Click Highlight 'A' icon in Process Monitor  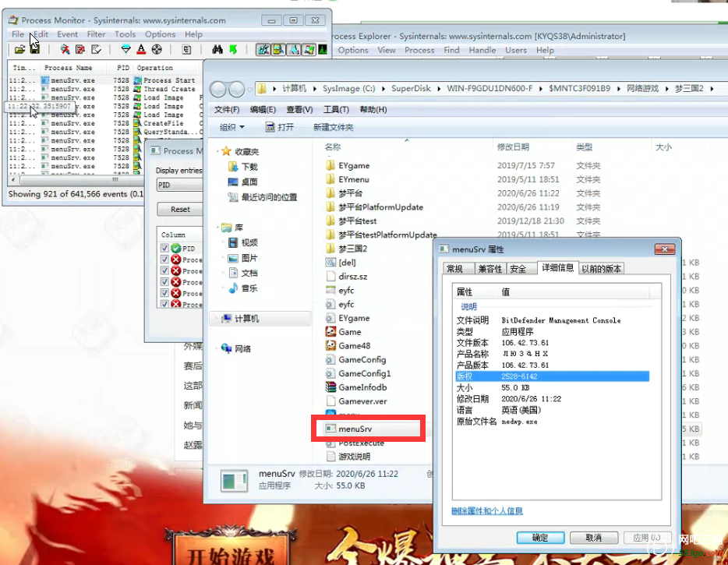(x=141, y=49)
